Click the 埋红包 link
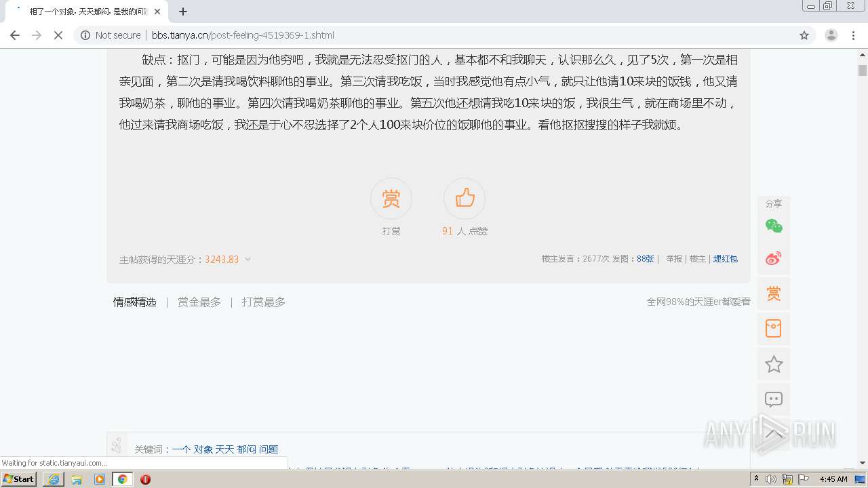Screen dimensions: 868x488 point(725,259)
